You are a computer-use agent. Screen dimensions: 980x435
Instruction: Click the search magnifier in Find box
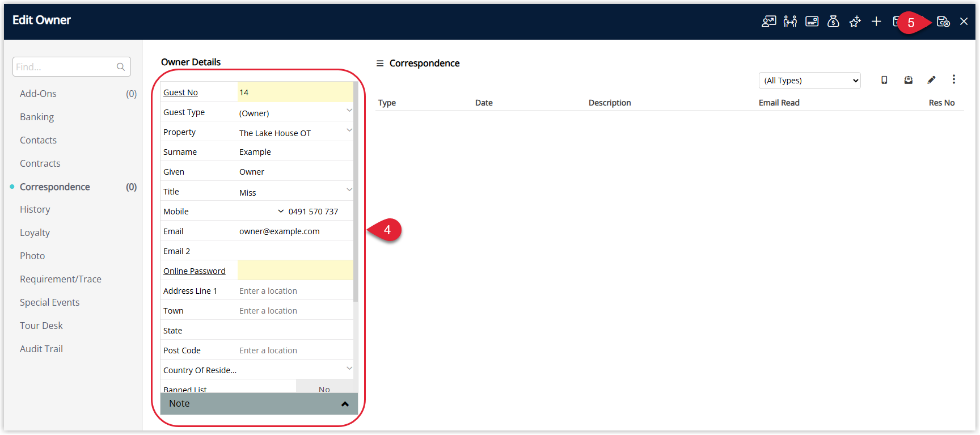click(x=121, y=67)
